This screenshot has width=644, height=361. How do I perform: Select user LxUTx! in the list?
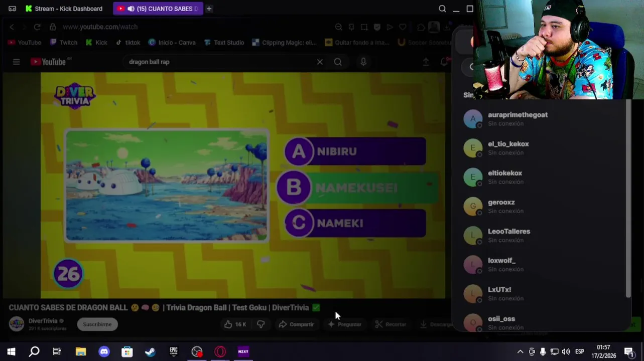click(542, 293)
